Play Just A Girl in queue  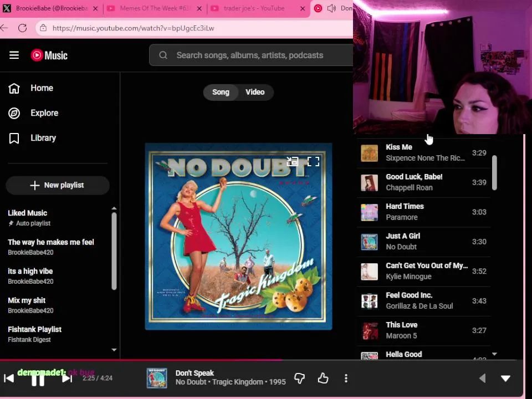coord(424,242)
